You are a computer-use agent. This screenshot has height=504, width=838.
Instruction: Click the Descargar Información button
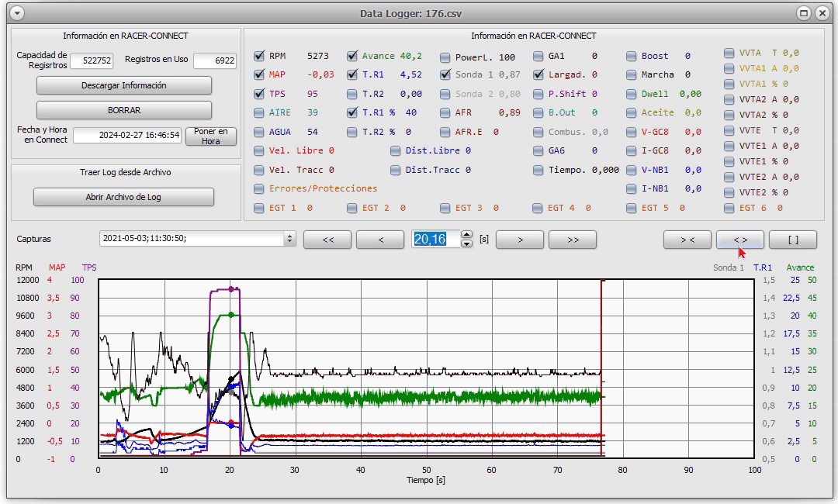(x=124, y=85)
